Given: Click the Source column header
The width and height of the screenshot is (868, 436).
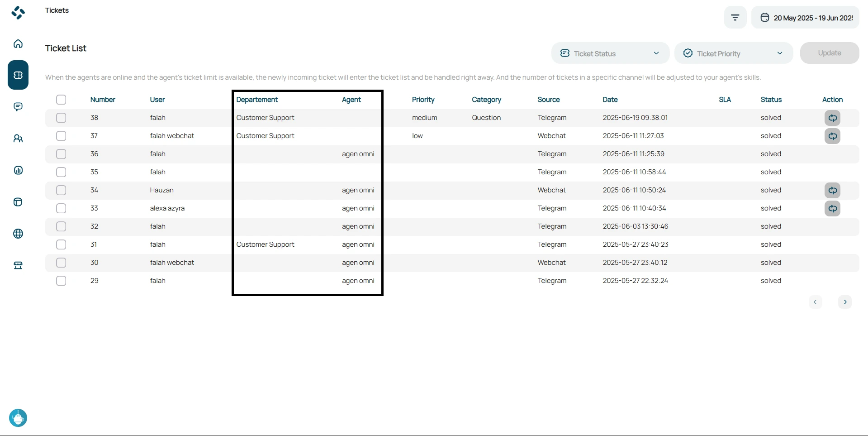Looking at the screenshot, I should (x=549, y=100).
